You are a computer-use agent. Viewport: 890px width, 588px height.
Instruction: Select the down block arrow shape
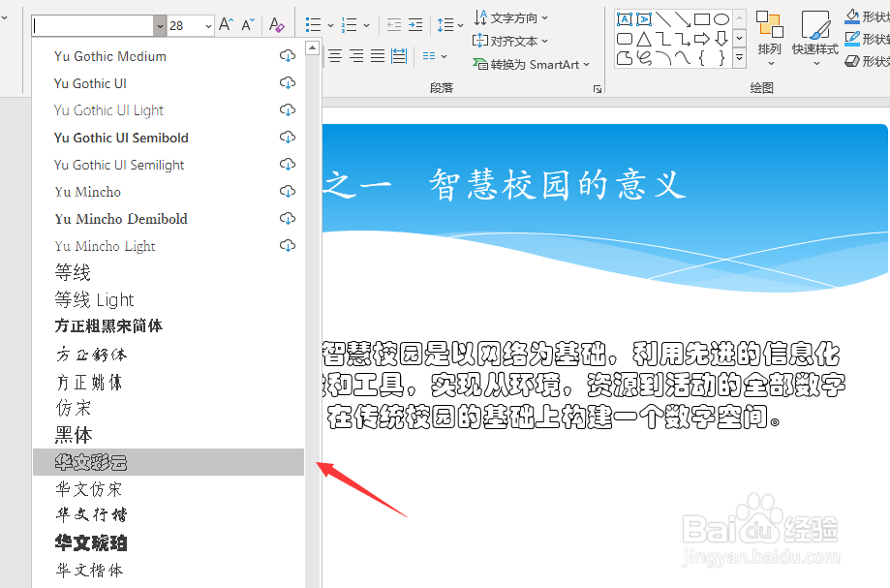(721, 39)
